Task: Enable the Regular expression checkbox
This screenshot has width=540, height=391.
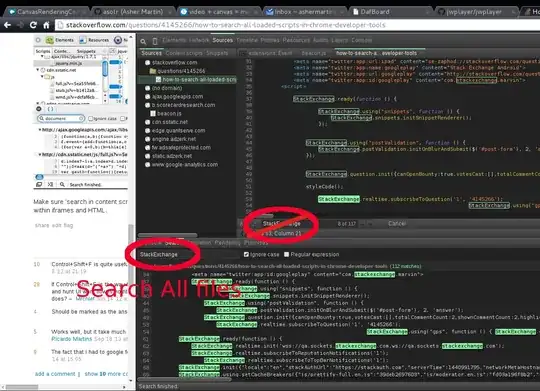Action: pyautogui.click(x=287, y=254)
